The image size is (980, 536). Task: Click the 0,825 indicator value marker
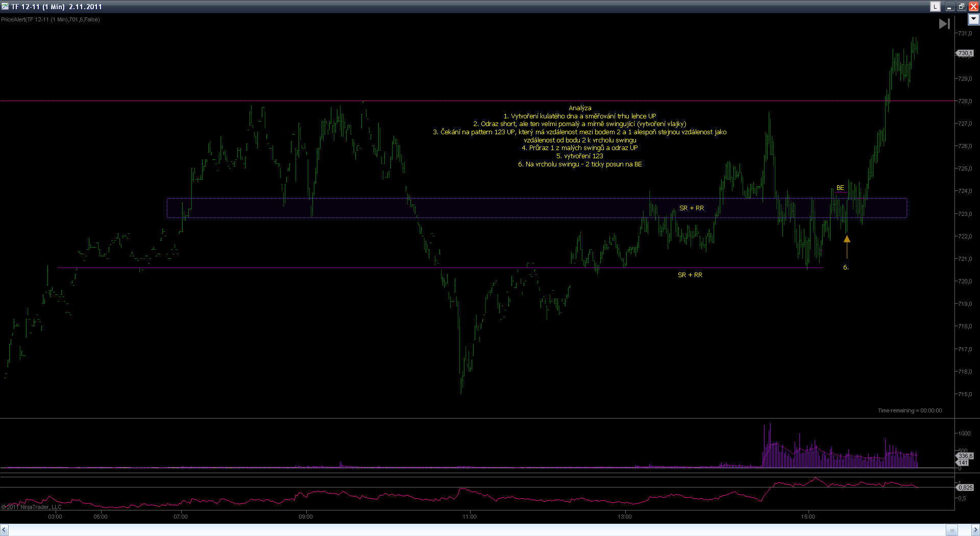(965, 488)
